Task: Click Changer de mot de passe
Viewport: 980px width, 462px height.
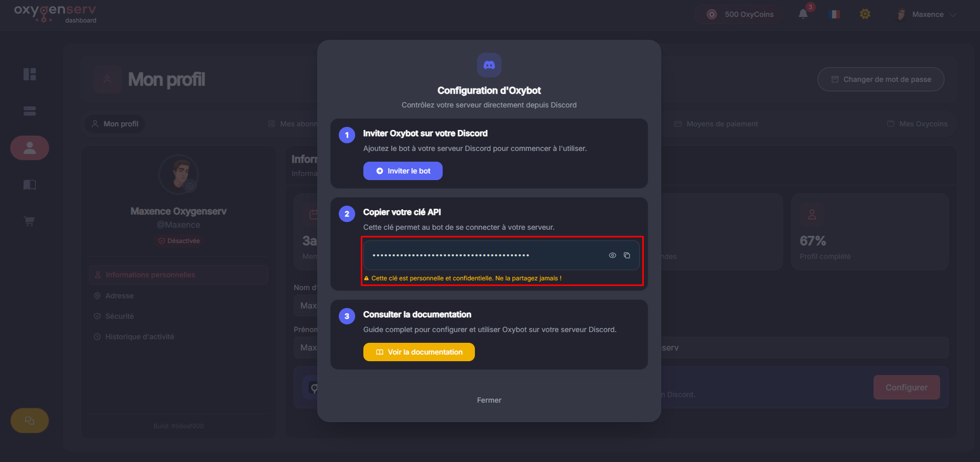Action: pyautogui.click(x=880, y=79)
